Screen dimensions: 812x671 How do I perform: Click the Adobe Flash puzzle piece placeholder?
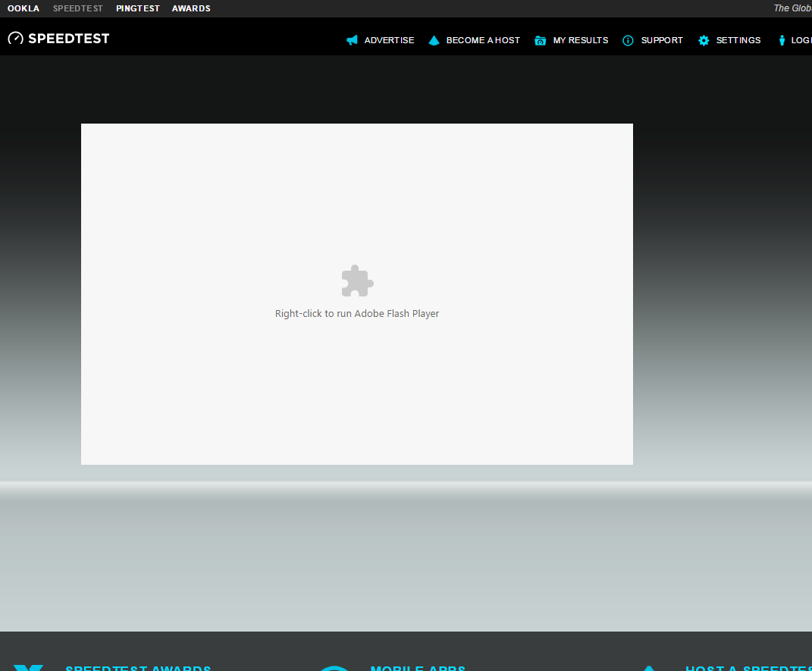(x=356, y=281)
